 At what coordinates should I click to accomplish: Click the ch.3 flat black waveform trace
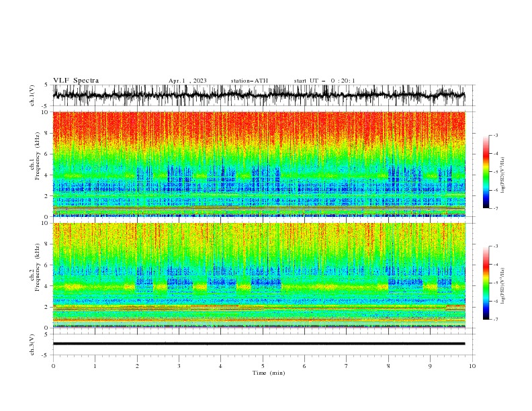(259, 344)
